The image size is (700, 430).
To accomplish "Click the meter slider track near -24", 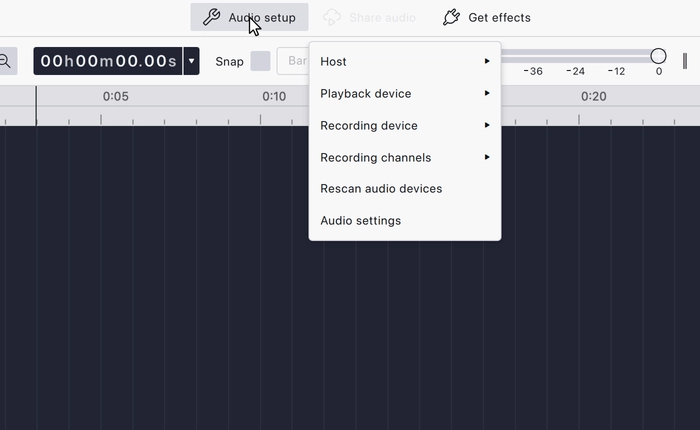I will (576, 56).
